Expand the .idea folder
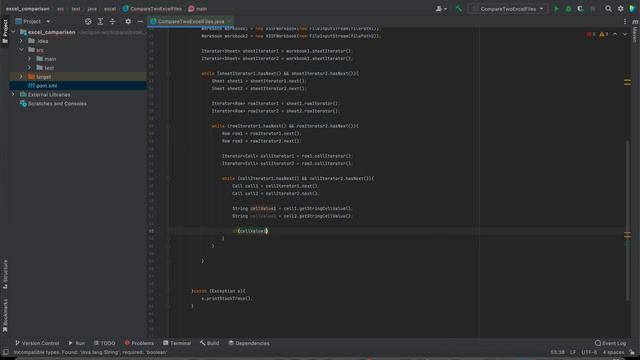This screenshot has height=360, width=640. point(21,41)
